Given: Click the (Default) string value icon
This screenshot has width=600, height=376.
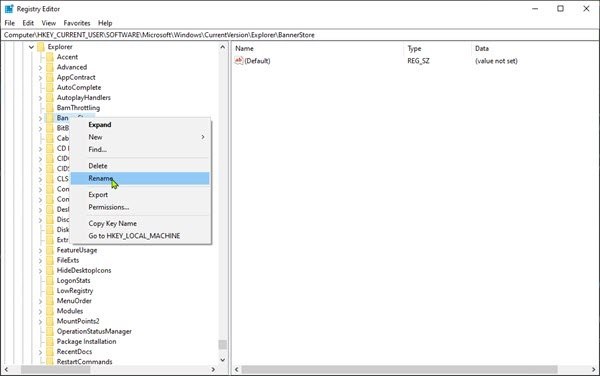Looking at the screenshot, I should click(x=239, y=60).
